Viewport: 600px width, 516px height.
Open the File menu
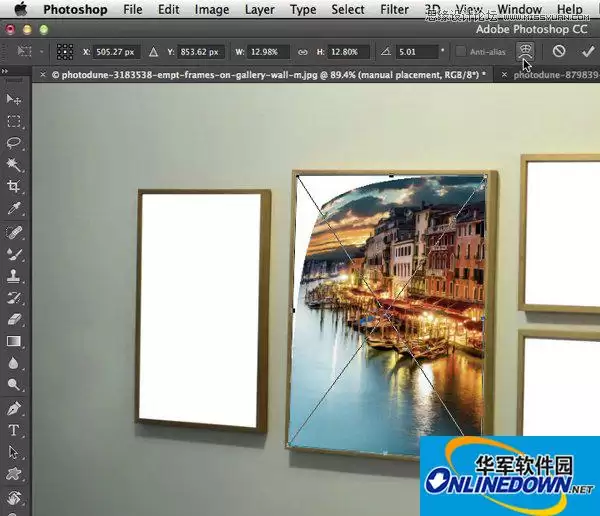(133, 9)
